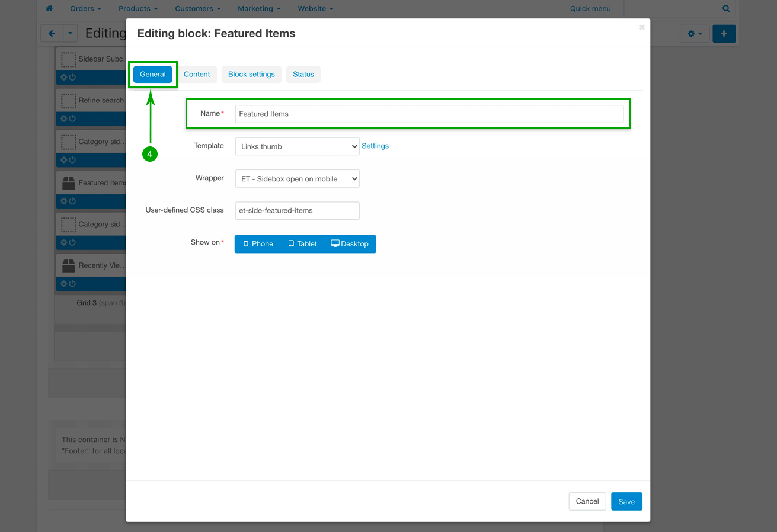Open the gear settings of the Featured Items block

(64, 201)
